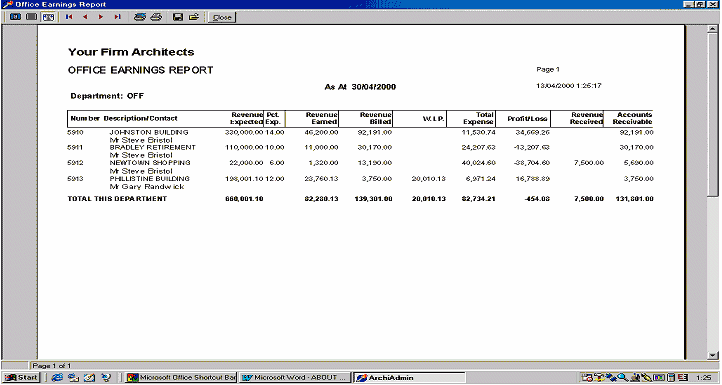Click the As At 30/04/2000 date
Image resolution: width=722 pixels, height=385 pixels.
tap(360, 87)
